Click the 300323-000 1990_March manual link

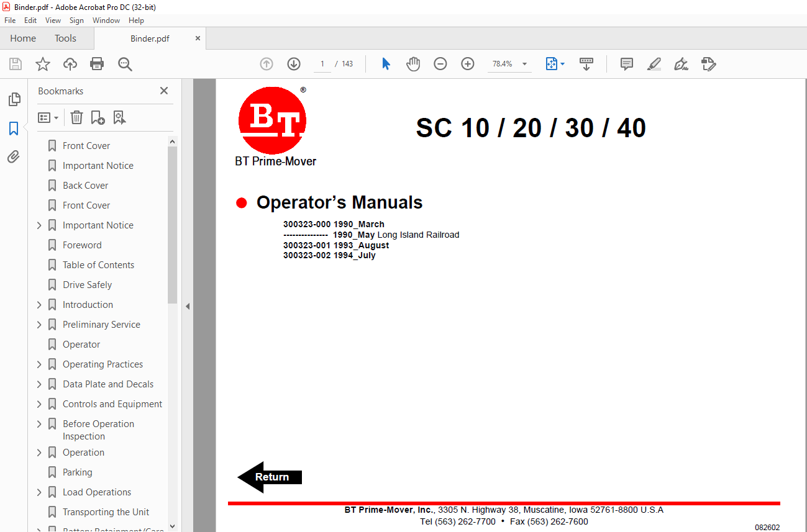coord(334,224)
